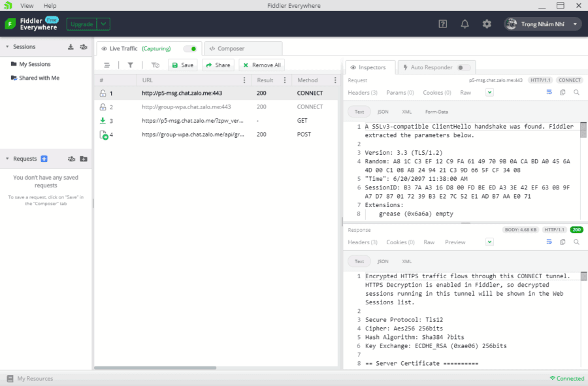Click share sessions people icon next to Sessions

pyautogui.click(x=83, y=47)
